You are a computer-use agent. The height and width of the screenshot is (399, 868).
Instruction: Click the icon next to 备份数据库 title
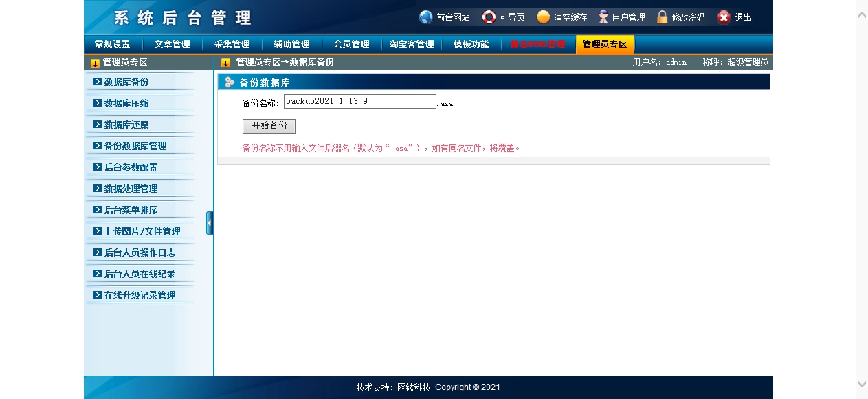230,83
